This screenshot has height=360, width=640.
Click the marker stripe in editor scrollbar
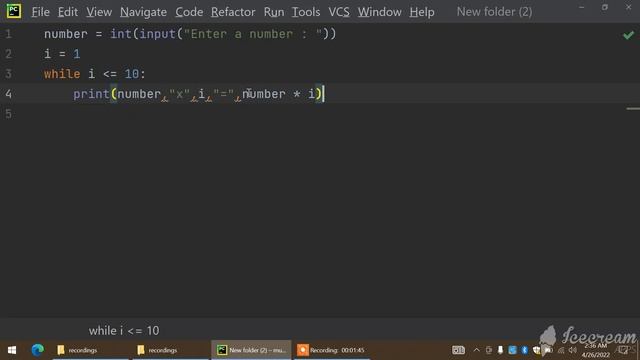(x=633, y=109)
